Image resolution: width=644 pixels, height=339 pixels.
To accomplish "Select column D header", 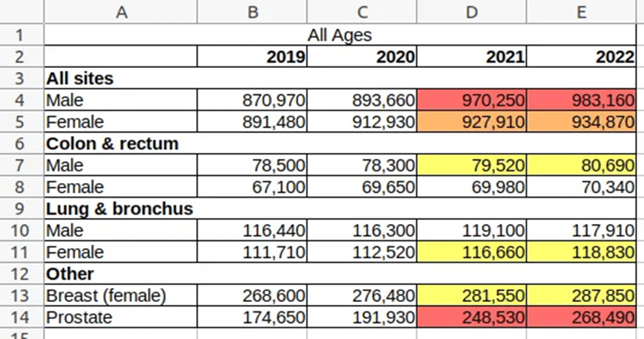I will coord(472,12).
